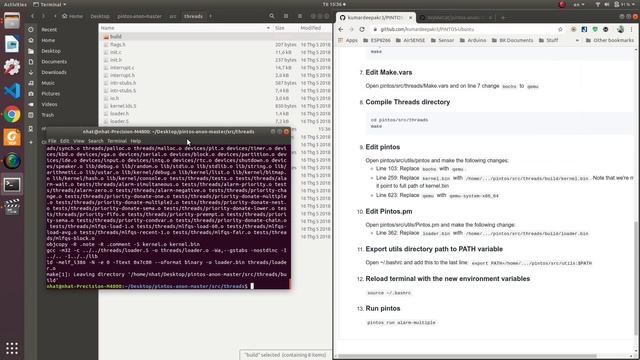Click Chrome address bar URL

click(x=427, y=29)
